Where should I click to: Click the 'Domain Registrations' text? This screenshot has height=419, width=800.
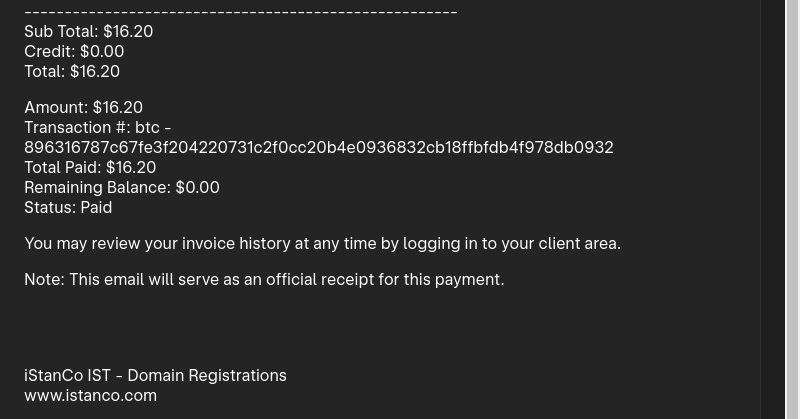(x=207, y=375)
